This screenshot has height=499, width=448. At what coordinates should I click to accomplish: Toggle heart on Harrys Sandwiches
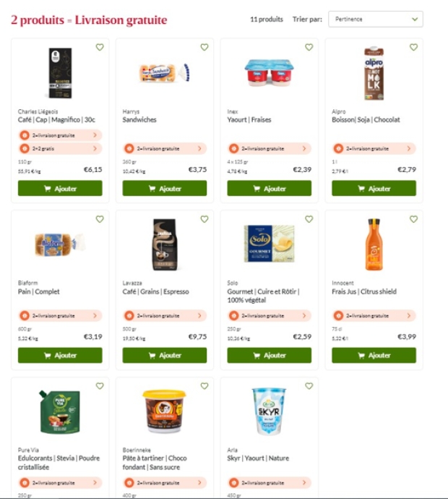coord(204,47)
